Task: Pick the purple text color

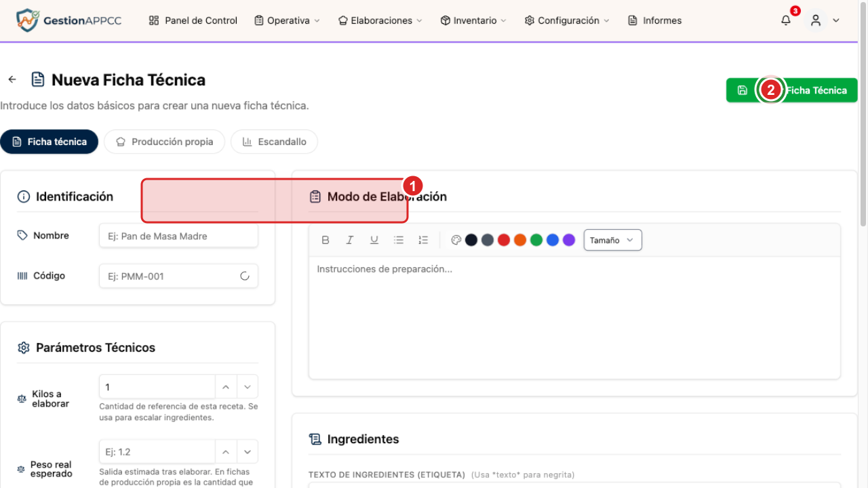Action: coord(569,240)
